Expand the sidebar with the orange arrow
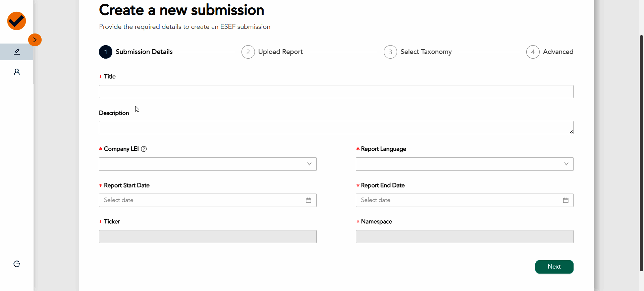 point(35,40)
